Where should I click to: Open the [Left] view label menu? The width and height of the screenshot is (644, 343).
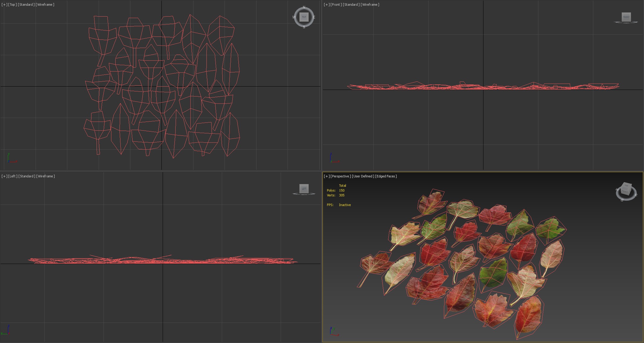point(13,176)
